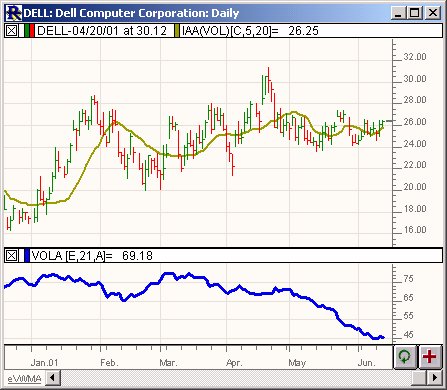Click the Jun. date axis label

click(x=367, y=363)
